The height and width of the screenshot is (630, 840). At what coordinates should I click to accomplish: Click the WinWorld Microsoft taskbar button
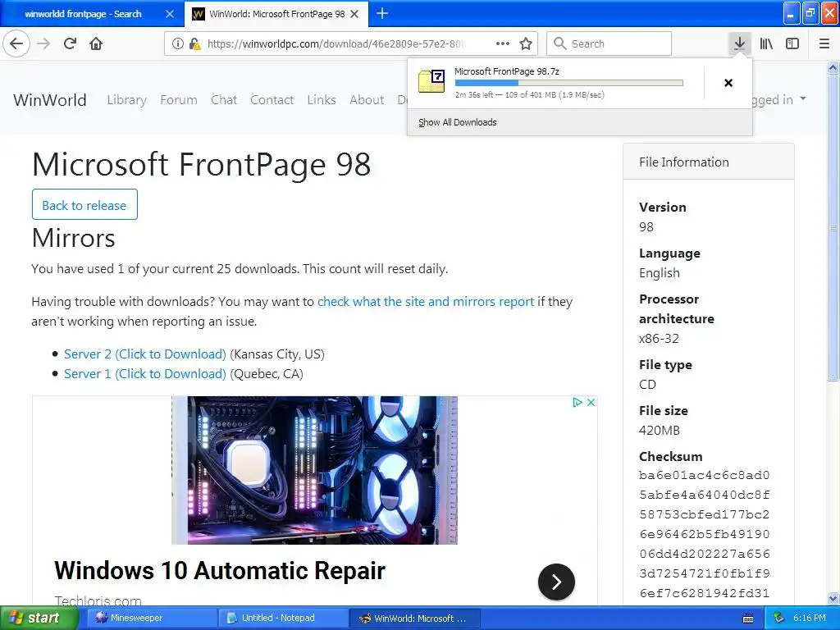[415, 619]
